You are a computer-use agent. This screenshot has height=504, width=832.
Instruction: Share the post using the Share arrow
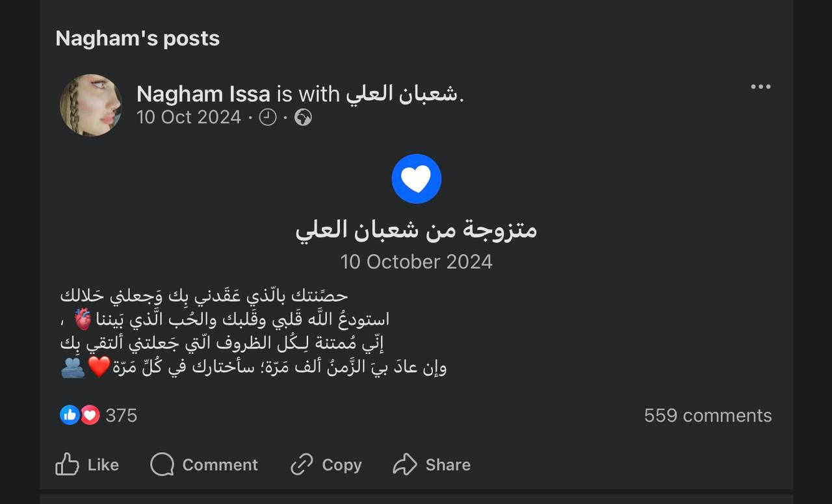coord(432,464)
